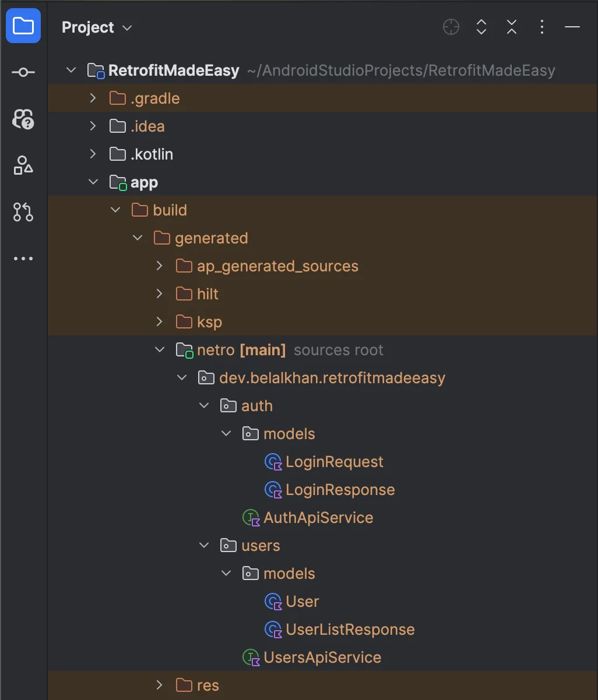Click the build folder icon
Screen dimensions: 598x700
pos(140,210)
